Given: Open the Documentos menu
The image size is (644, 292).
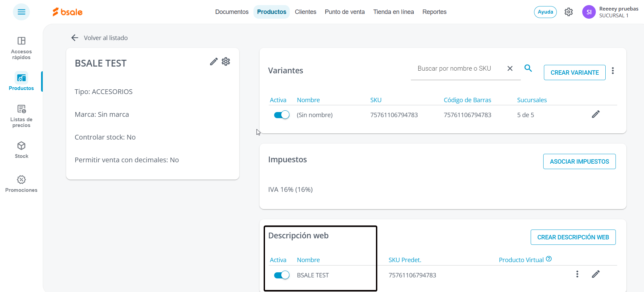Looking at the screenshot, I should click(x=232, y=12).
